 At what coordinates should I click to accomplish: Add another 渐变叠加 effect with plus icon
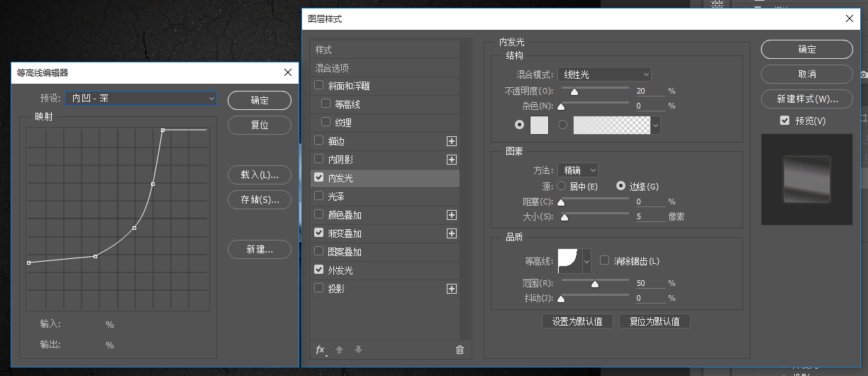(451, 233)
